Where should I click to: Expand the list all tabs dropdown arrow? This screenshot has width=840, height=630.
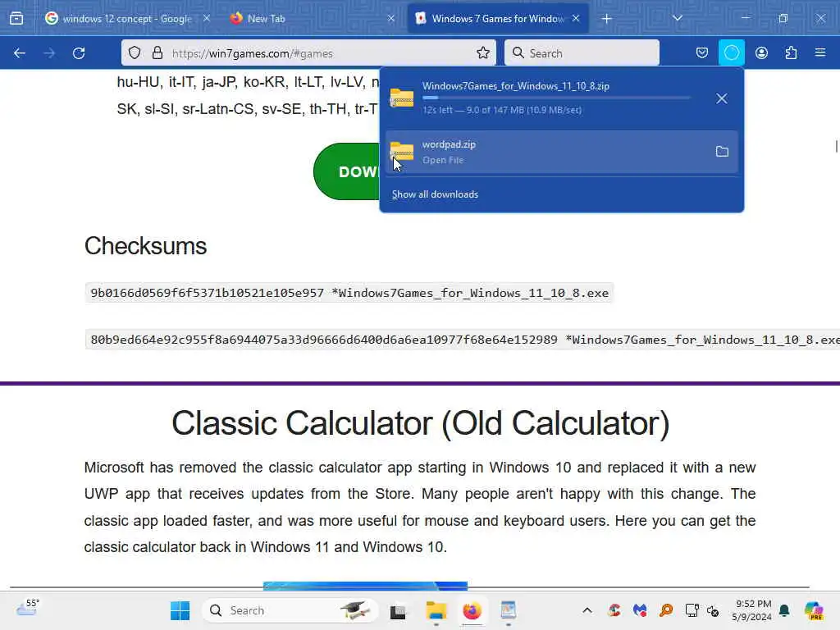[x=677, y=18]
